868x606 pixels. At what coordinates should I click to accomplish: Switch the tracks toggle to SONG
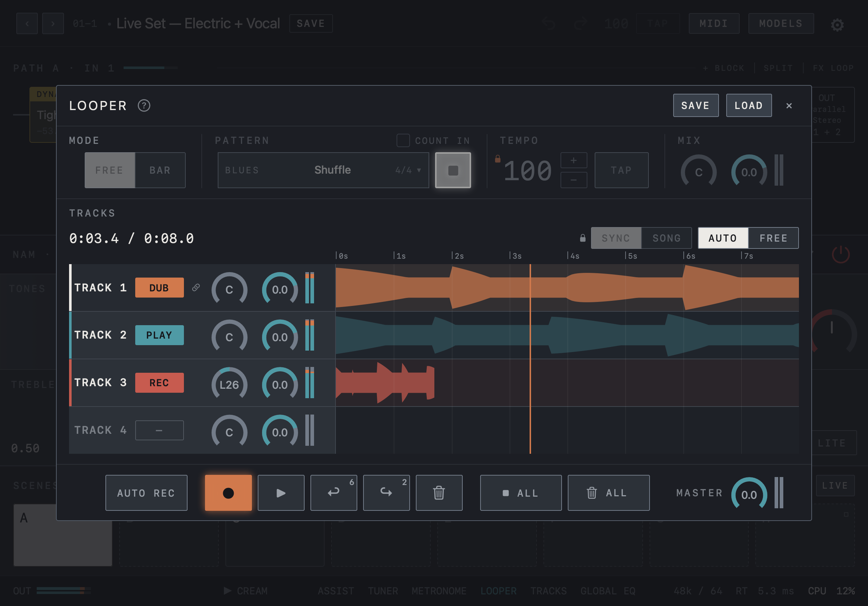667,238
